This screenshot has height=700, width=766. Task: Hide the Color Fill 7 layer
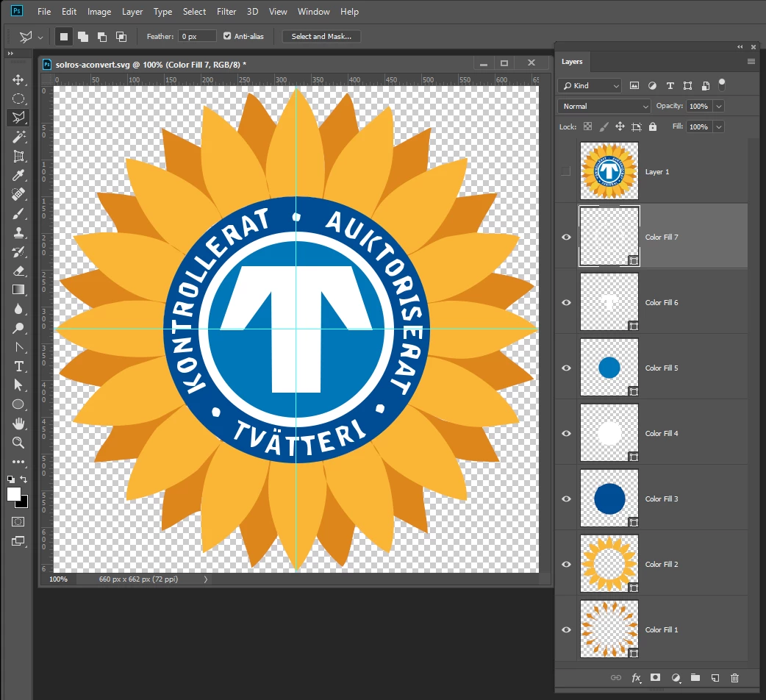click(566, 237)
